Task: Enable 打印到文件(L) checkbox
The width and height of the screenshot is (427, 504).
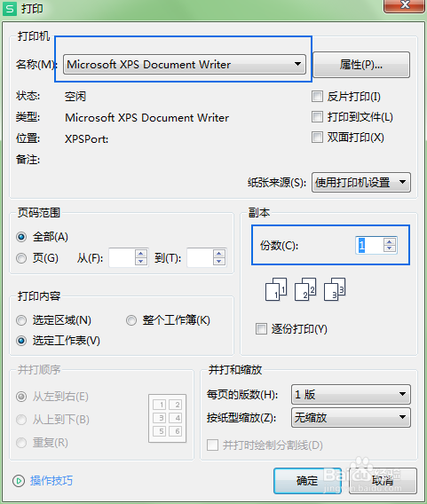Action: pyautogui.click(x=317, y=116)
